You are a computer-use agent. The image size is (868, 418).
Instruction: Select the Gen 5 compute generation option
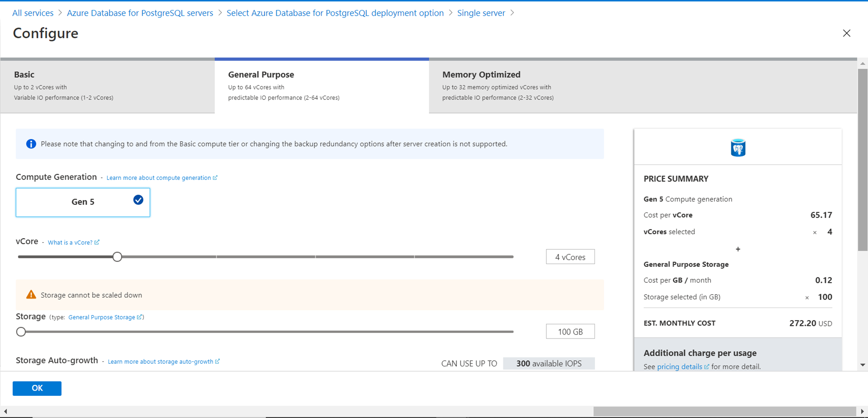click(x=83, y=202)
